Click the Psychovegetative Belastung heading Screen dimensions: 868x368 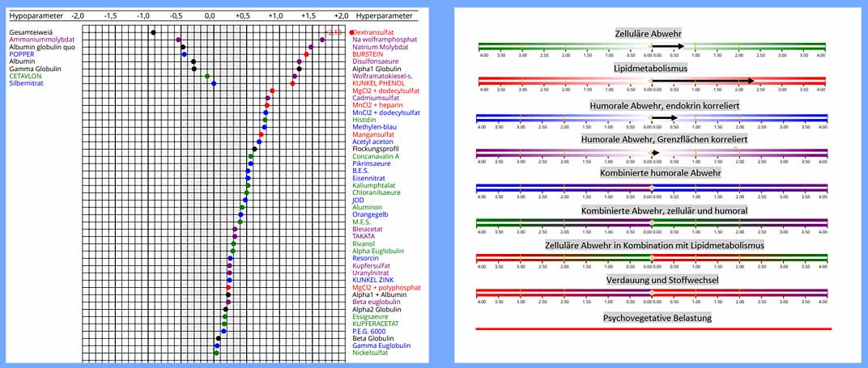[657, 318]
